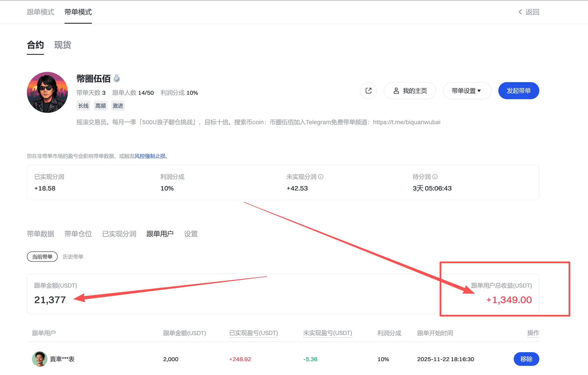Click the follower 賣車***表 avatar
This screenshot has height=375, width=588.
point(39,359)
